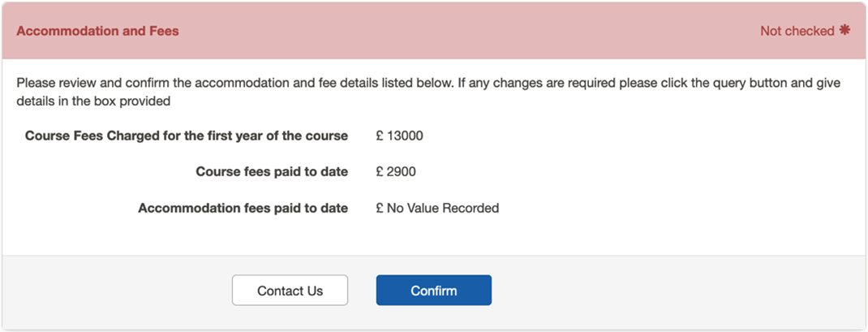The image size is (868, 332).
Task: Click the pound sign before 2900
Action: (380, 171)
